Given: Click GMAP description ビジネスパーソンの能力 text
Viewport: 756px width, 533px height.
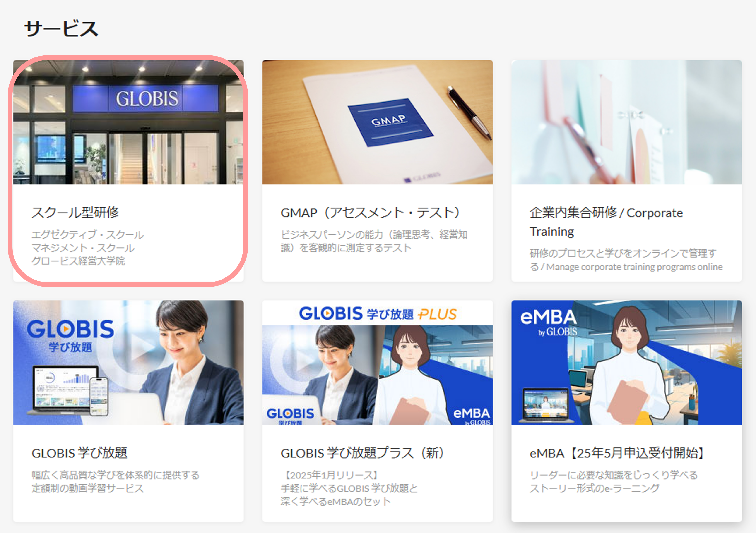Looking at the screenshot, I should [x=374, y=241].
